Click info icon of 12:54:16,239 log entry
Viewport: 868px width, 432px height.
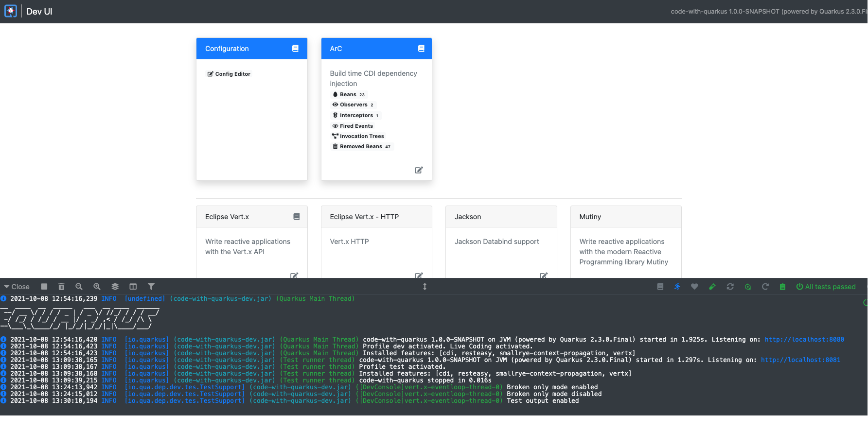point(3,299)
